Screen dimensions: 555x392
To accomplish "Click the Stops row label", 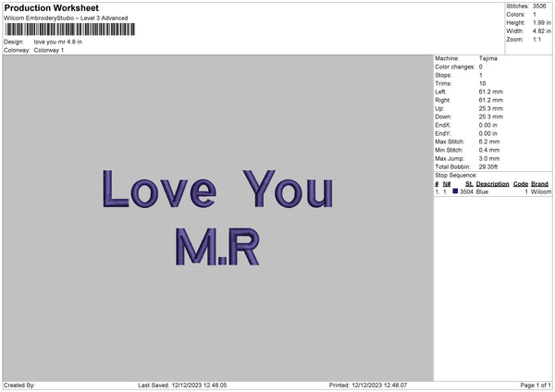I will pyautogui.click(x=443, y=76).
